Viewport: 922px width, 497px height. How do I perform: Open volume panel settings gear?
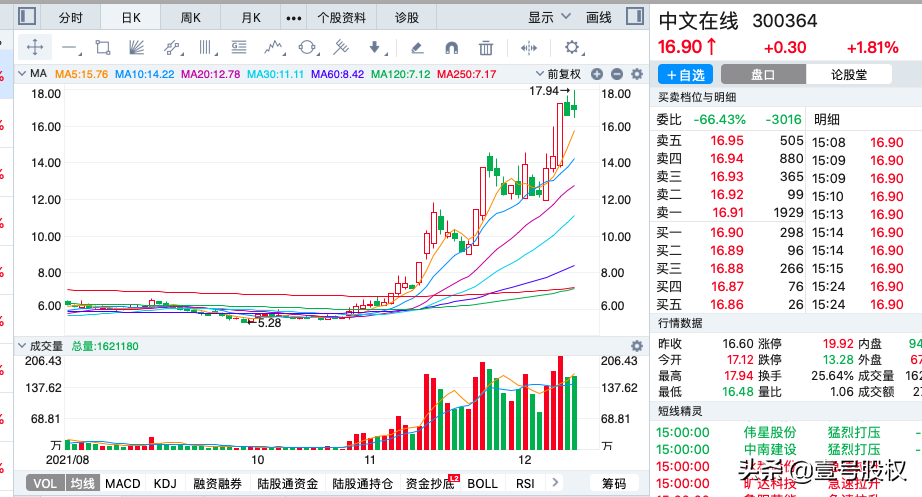(637, 346)
